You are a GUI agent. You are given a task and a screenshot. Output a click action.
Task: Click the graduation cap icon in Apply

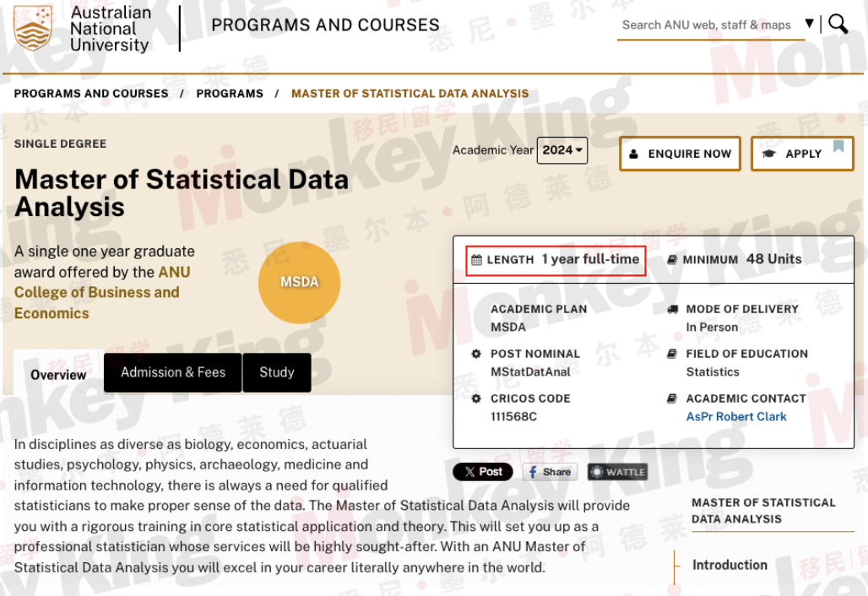[x=769, y=154]
